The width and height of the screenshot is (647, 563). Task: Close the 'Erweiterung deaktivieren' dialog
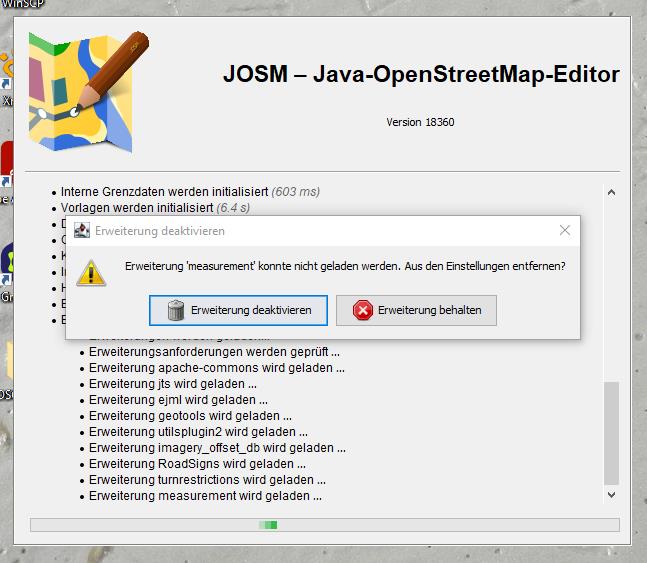click(x=564, y=231)
